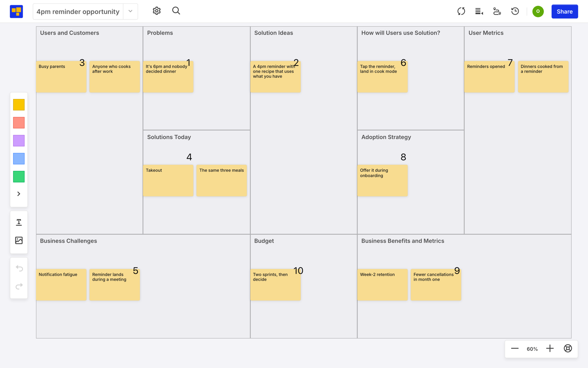This screenshot has width=588, height=368.
Task: Open board settings gear
Action: (157, 11)
